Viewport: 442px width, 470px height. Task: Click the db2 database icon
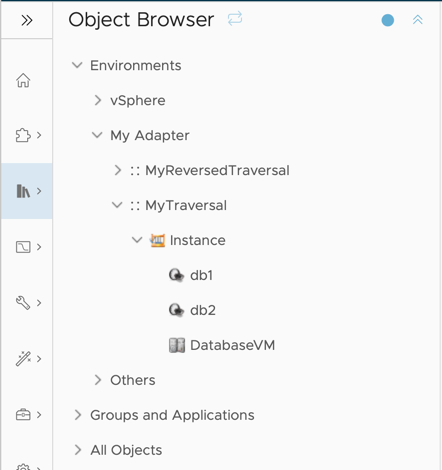tap(176, 310)
